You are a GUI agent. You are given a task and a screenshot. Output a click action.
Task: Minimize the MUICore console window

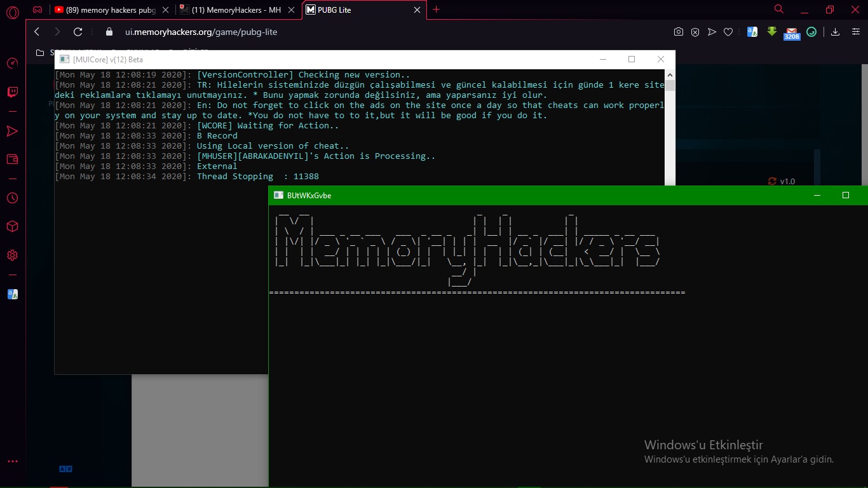tap(602, 59)
